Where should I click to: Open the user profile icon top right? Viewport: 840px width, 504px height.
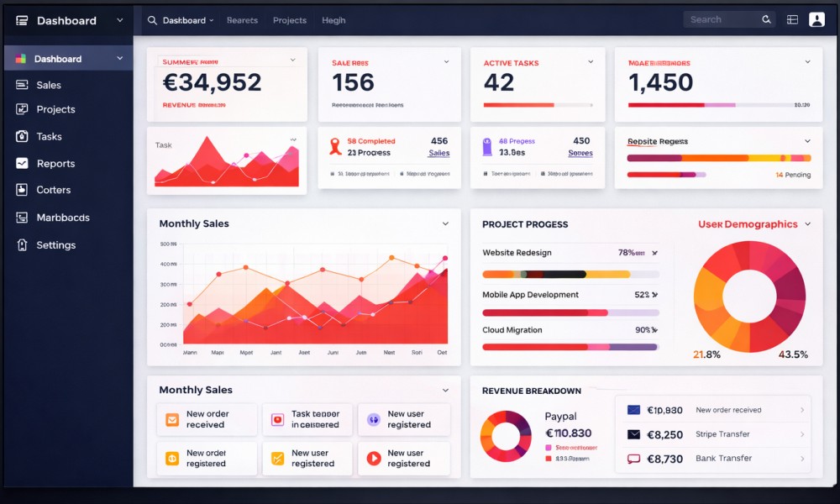[816, 18]
